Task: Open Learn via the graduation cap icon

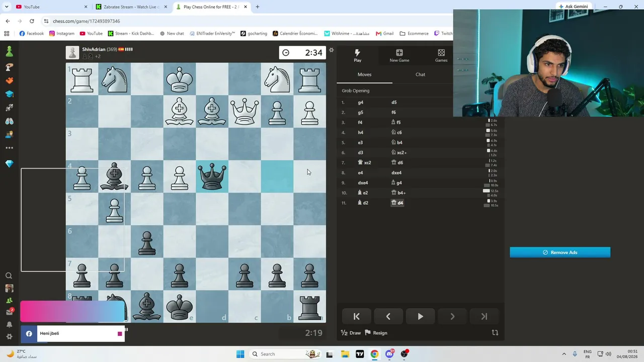Action: [9, 94]
